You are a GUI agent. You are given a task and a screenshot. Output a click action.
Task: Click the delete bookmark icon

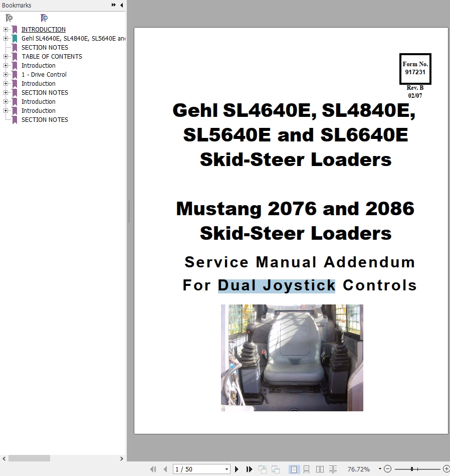9,18
